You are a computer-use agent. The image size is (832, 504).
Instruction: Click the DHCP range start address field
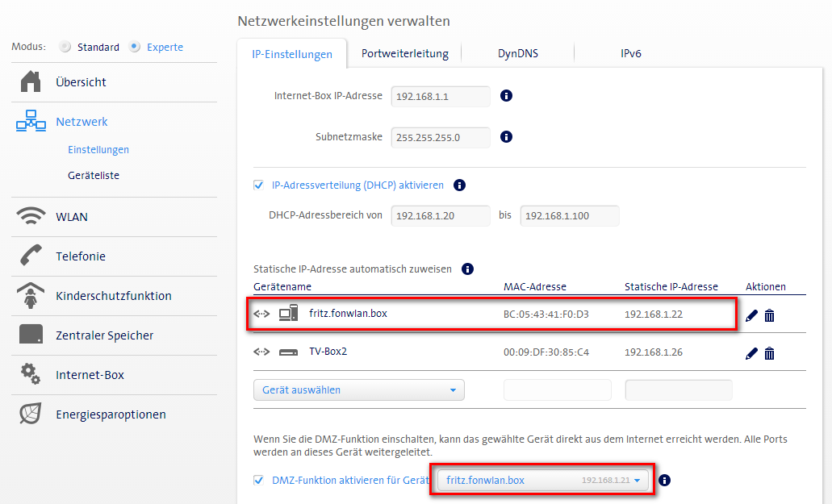coord(440,216)
